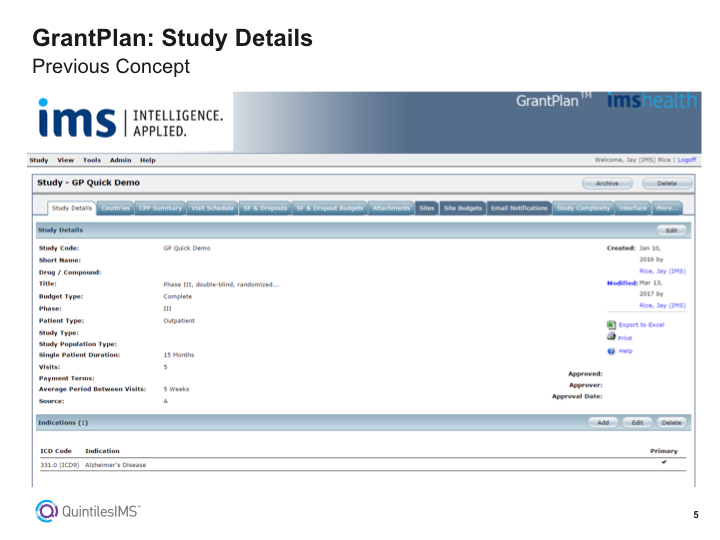The height and width of the screenshot is (540, 720).
Task: Click the 15 Months duration value
Action: coord(179,355)
